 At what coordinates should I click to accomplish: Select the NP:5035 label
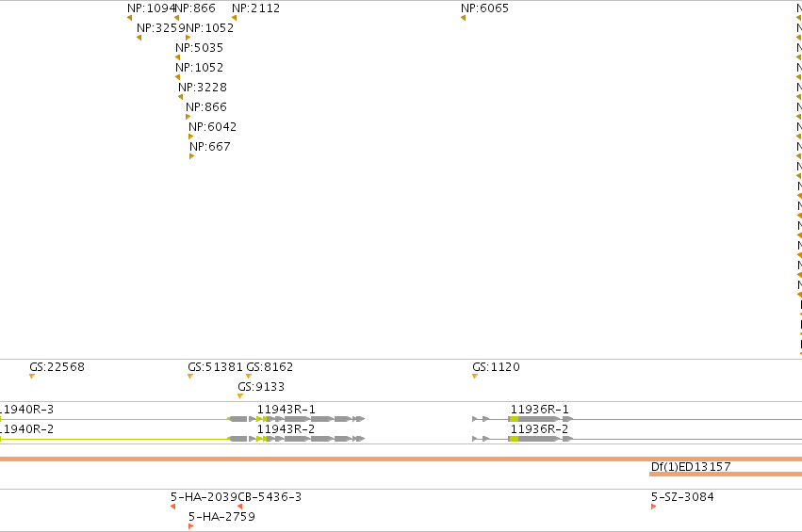coord(199,48)
